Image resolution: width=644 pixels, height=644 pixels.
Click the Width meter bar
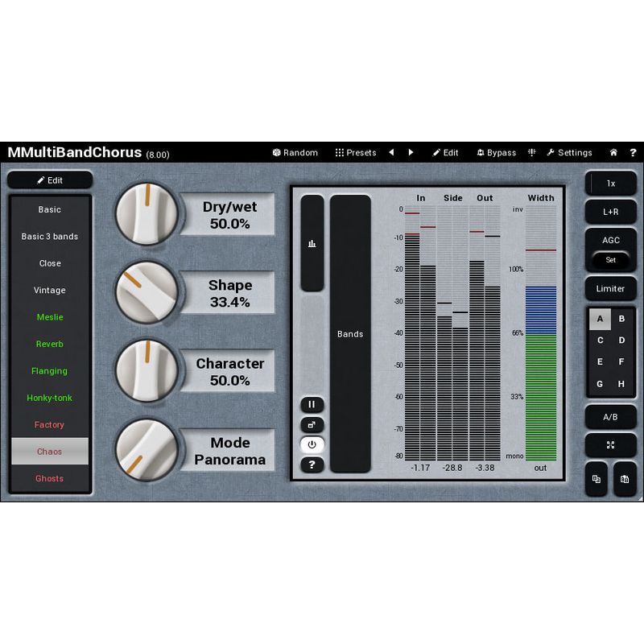point(541,333)
